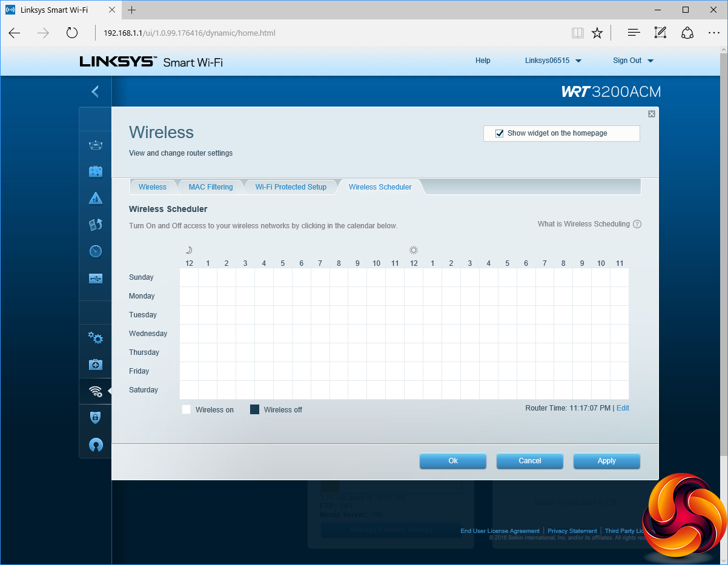Image resolution: width=728 pixels, height=565 pixels.
Task: Click the sun icon above noon column
Action: coord(414,249)
